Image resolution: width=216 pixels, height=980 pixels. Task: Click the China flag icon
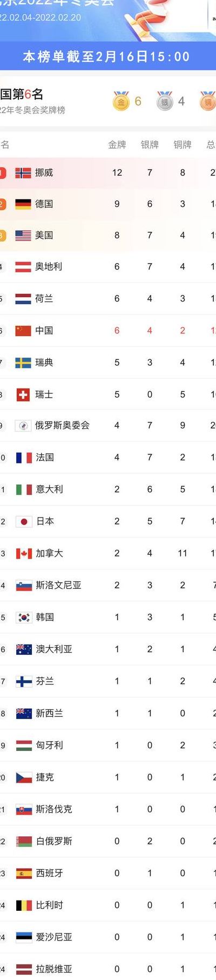click(x=23, y=331)
